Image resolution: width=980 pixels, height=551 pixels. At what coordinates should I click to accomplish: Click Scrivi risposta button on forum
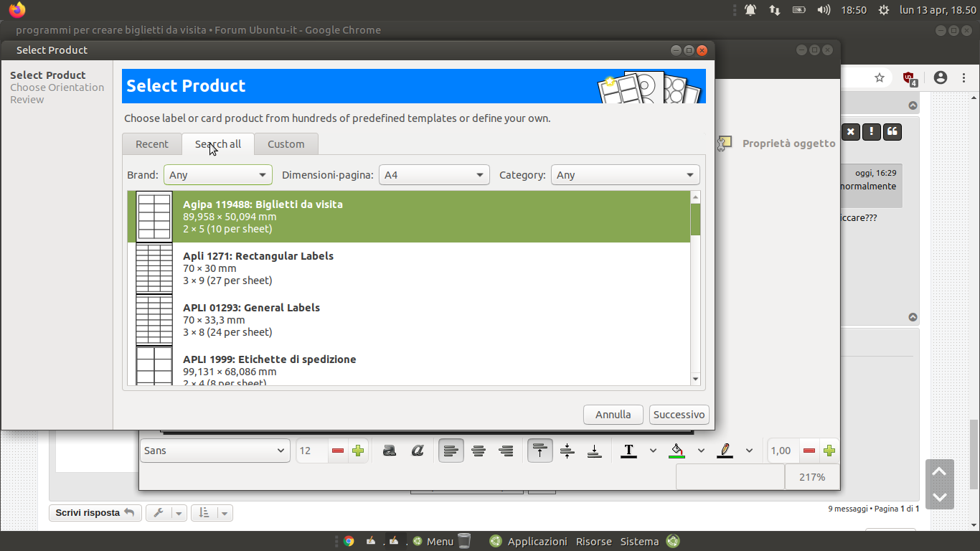(95, 513)
